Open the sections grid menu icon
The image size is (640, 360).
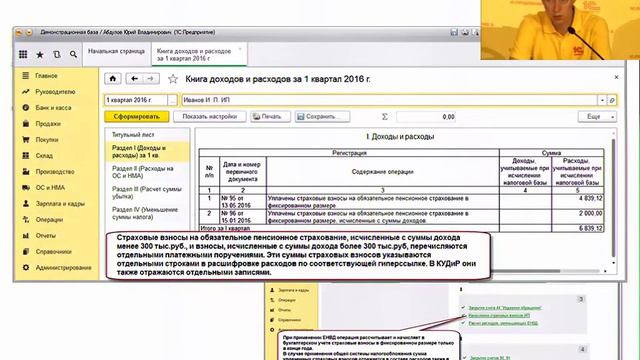click(23, 54)
